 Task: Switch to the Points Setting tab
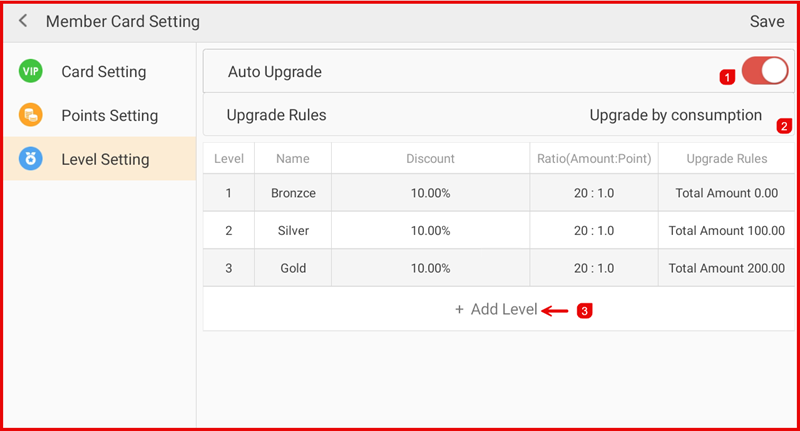[109, 115]
